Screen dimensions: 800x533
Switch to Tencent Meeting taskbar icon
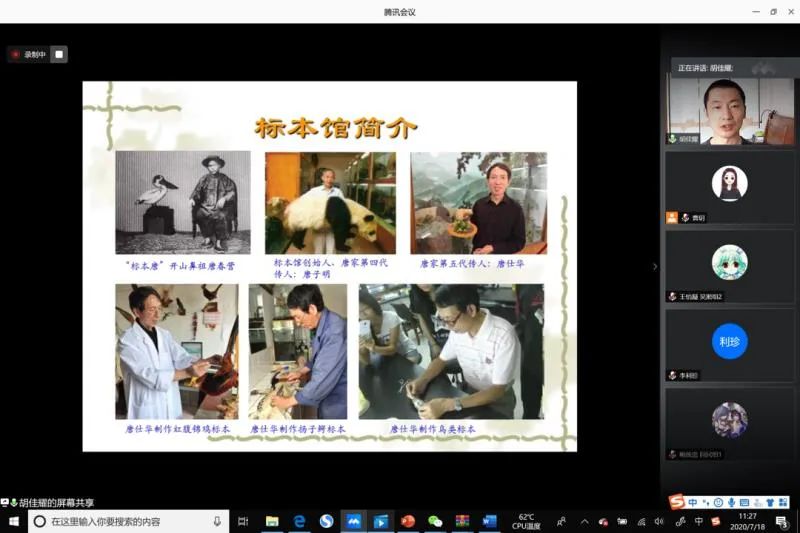[x=353, y=521]
